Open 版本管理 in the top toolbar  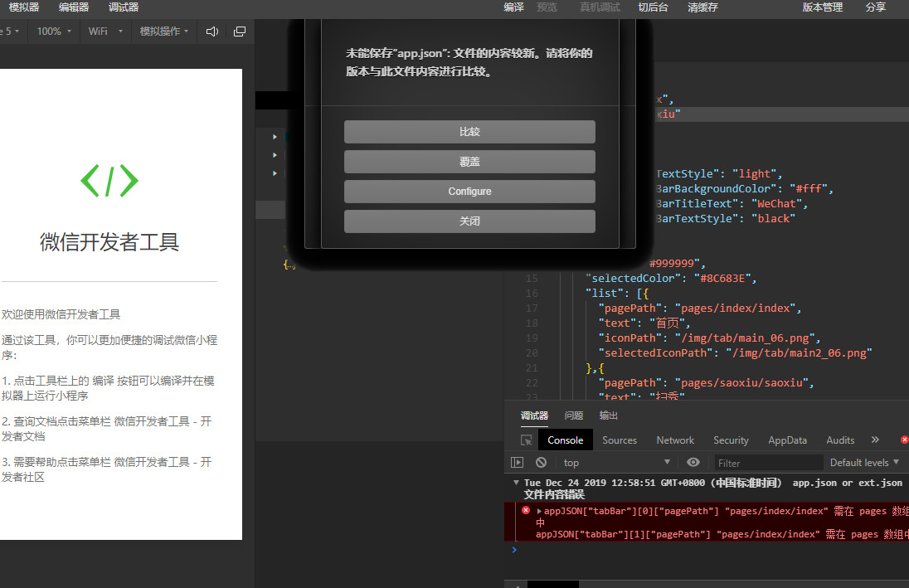coord(822,7)
